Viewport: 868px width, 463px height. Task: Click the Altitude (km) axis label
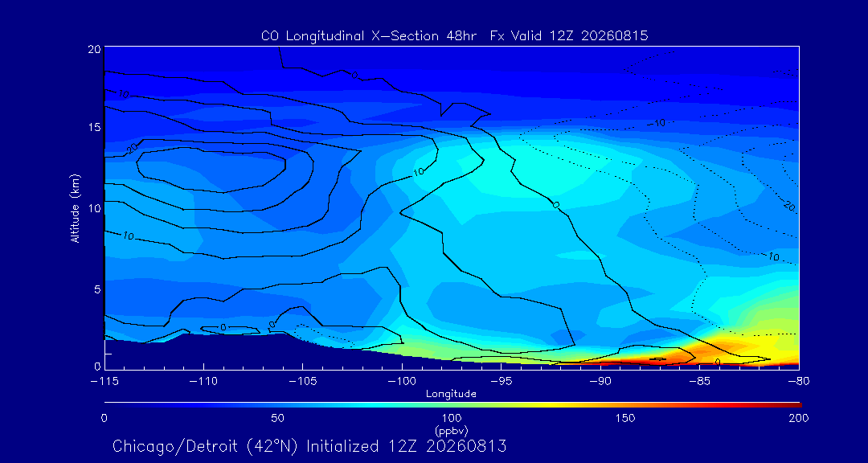coord(76,207)
